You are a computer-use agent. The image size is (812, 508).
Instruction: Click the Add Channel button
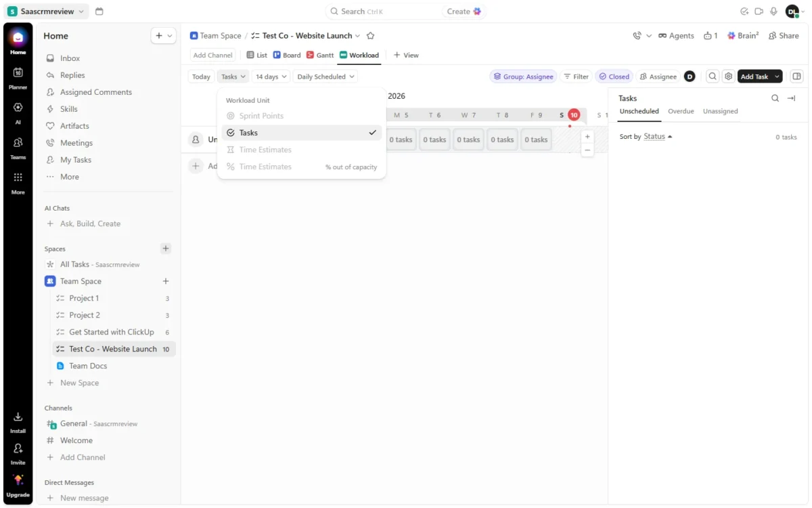[x=212, y=55]
